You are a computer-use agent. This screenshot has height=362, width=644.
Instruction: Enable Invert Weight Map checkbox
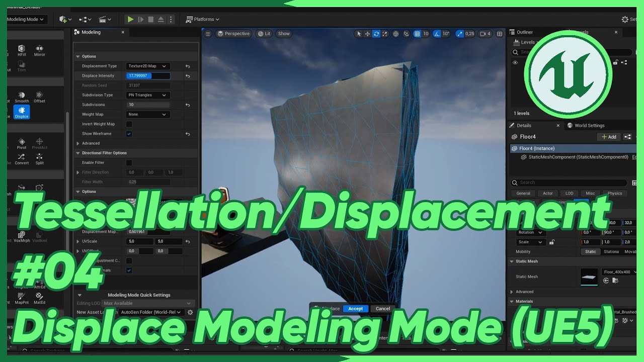click(129, 124)
